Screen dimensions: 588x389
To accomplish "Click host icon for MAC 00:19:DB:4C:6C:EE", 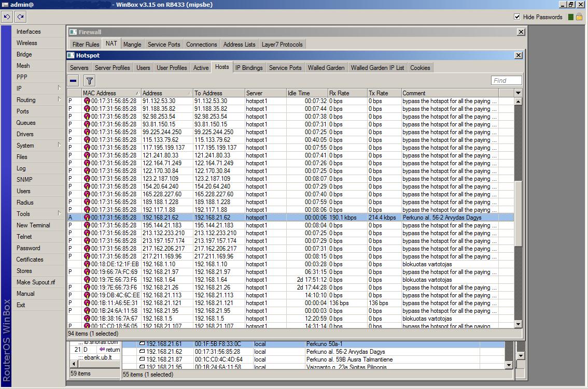I will [x=87, y=295].
